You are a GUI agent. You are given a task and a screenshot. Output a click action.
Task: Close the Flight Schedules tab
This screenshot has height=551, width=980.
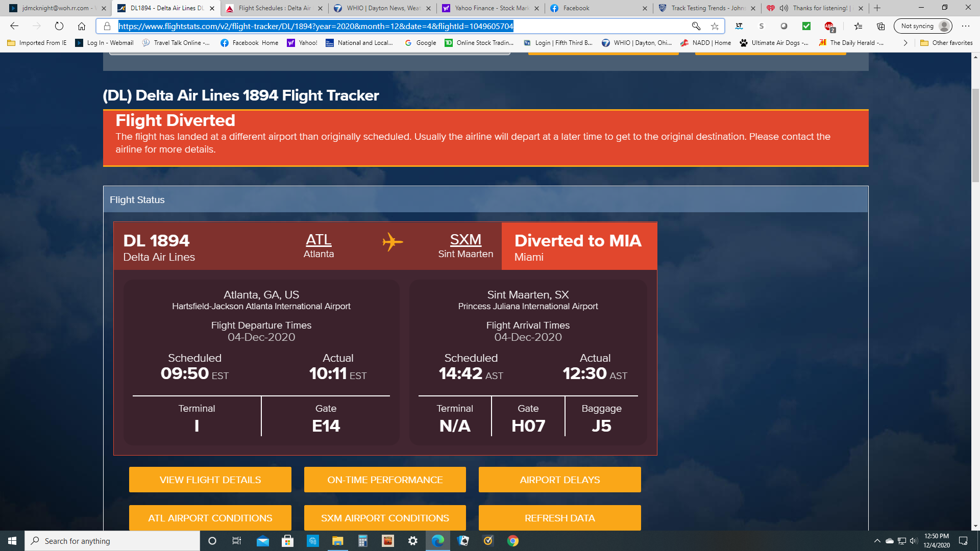coord(320,8)
